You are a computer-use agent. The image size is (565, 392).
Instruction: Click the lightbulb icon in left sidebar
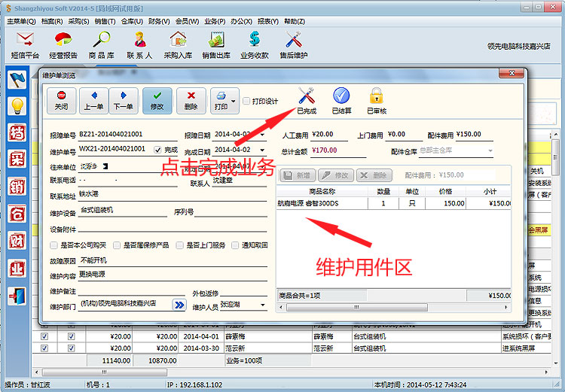click(17, 106)
